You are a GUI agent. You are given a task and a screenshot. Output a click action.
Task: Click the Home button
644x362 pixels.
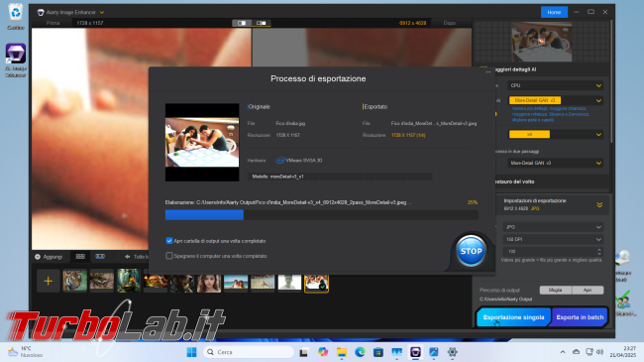tap(554, 12)
